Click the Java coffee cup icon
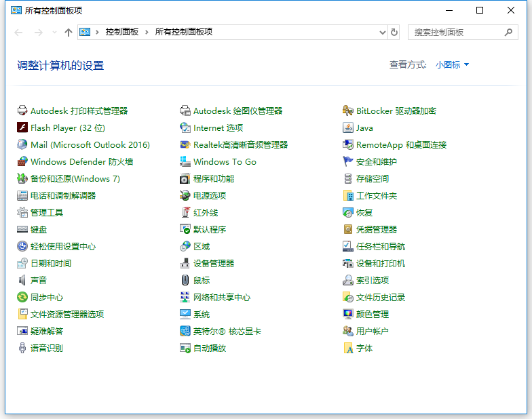The width and height of the screenshot is (532, 419). coord(348,127)
